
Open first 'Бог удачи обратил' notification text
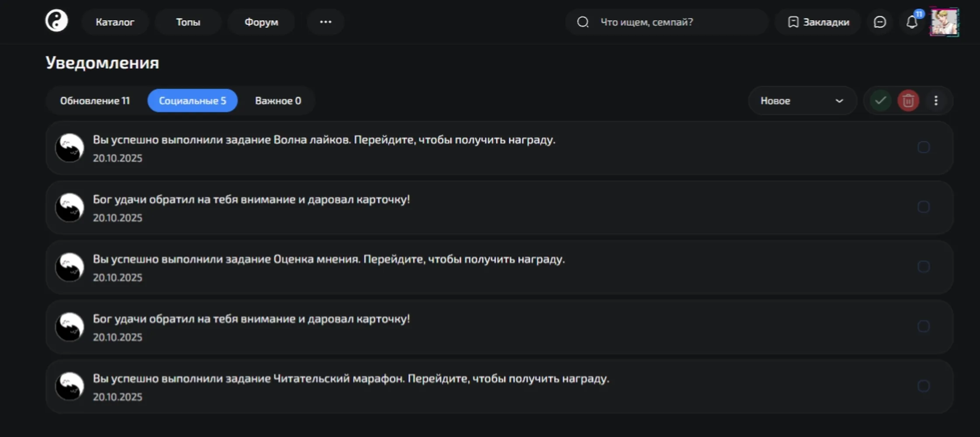pyautogui.click(x=251, y=200)
